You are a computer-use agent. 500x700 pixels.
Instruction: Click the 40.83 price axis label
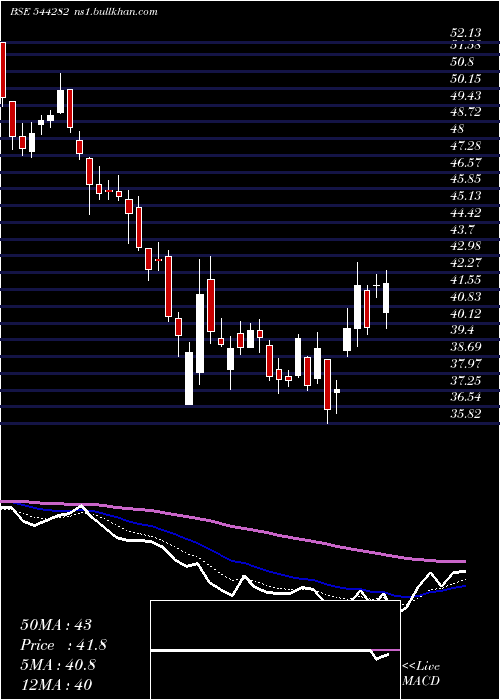pyautogui.click(x=466, y=296)
